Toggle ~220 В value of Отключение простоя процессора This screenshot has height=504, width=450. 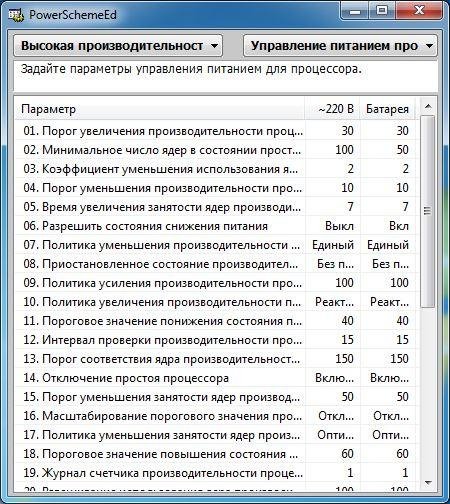click(x=334, y=378)
